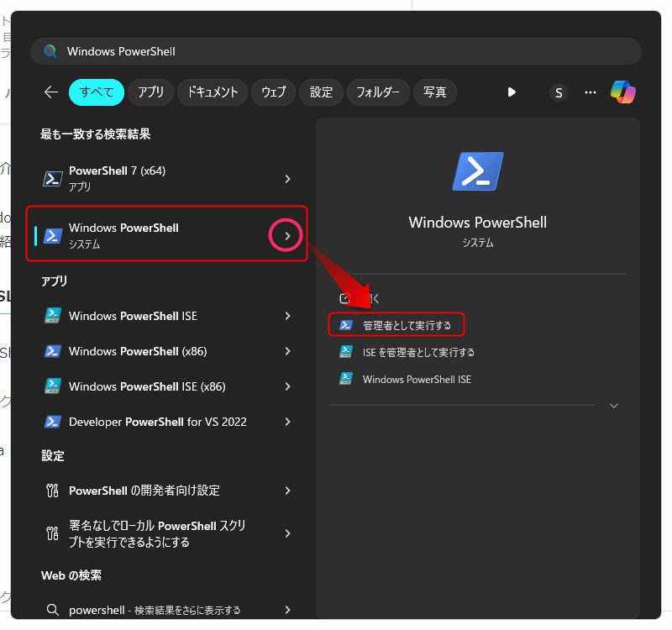This screenshot has height=630, width=672.
Task: Click ISE を管理者として実行する
Action: (x=418, y=352)
